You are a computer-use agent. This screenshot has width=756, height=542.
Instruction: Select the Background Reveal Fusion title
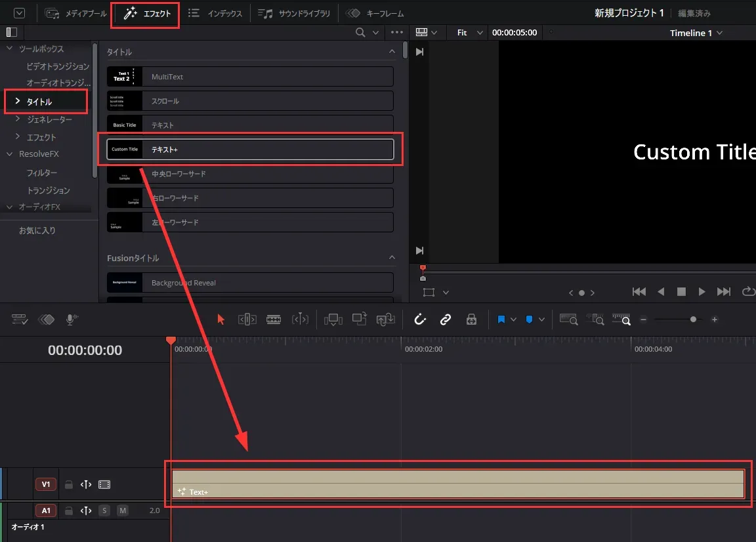[250, 283]
